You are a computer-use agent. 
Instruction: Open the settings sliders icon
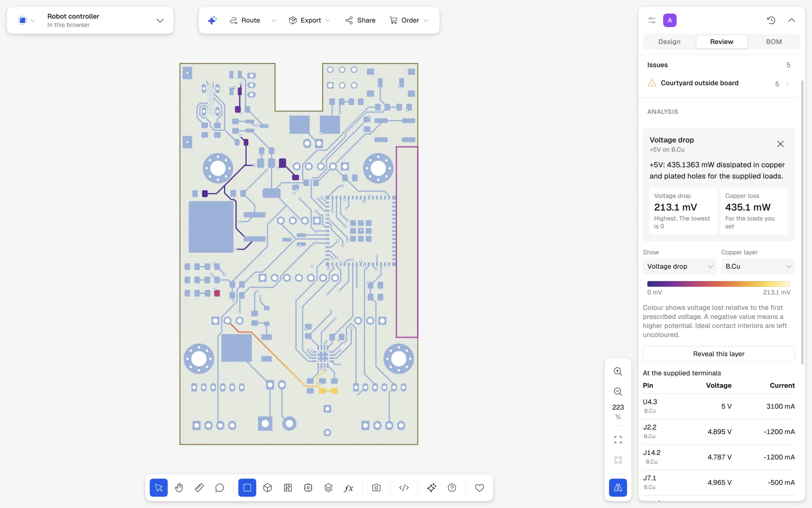point(652,20)
